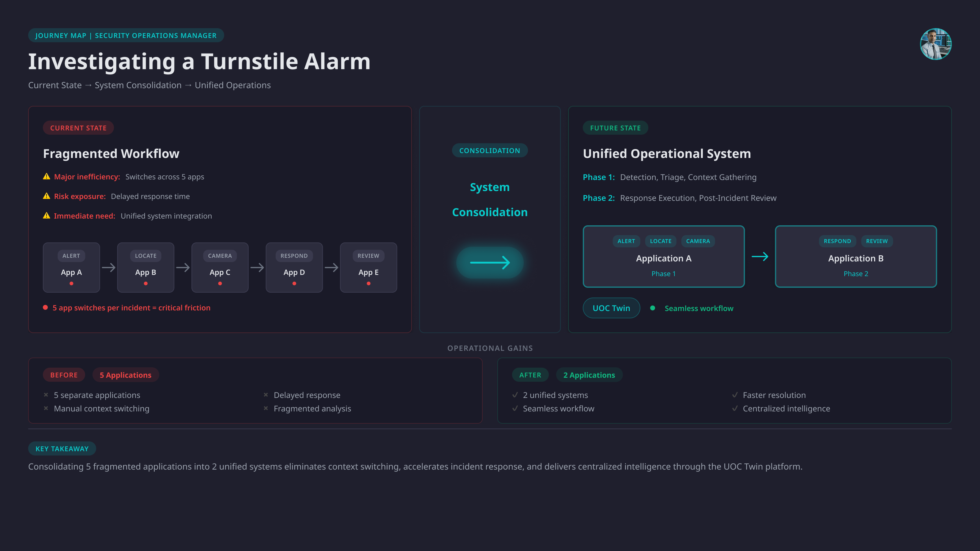Screen dimensions: 980x551
Task: Click the CURRENT STATE badge
Action: (78, 128)
